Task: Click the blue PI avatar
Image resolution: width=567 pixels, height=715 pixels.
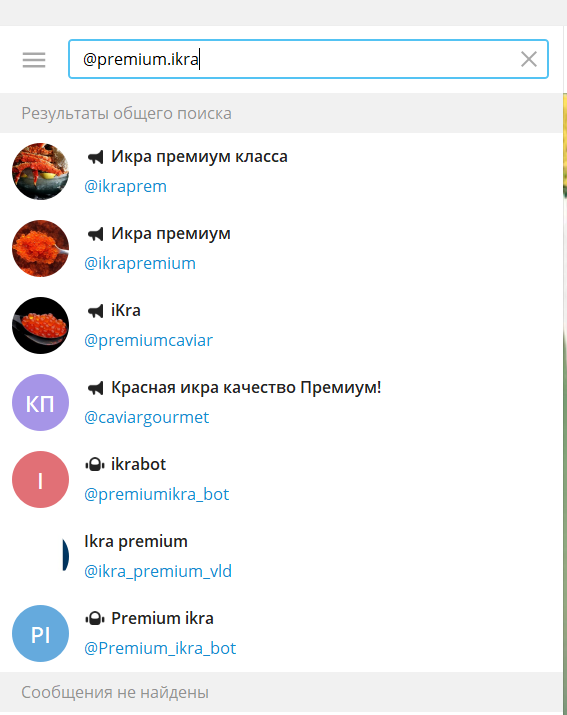Action: tap(41, 634)
